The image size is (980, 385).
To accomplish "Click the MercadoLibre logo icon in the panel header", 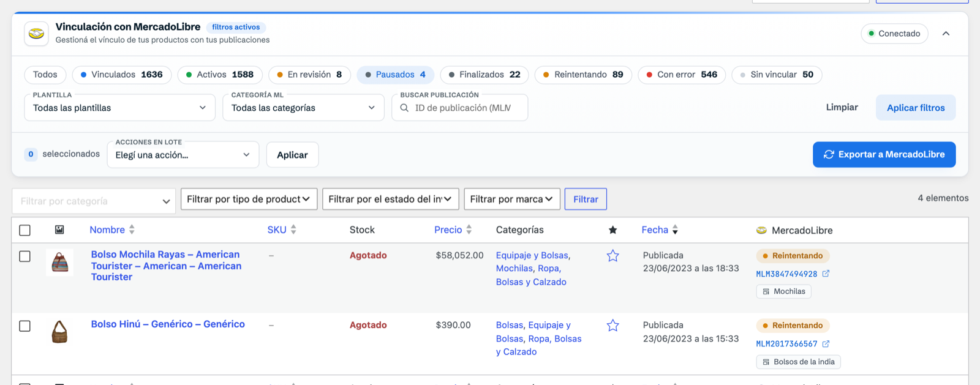I will point(36,34).
